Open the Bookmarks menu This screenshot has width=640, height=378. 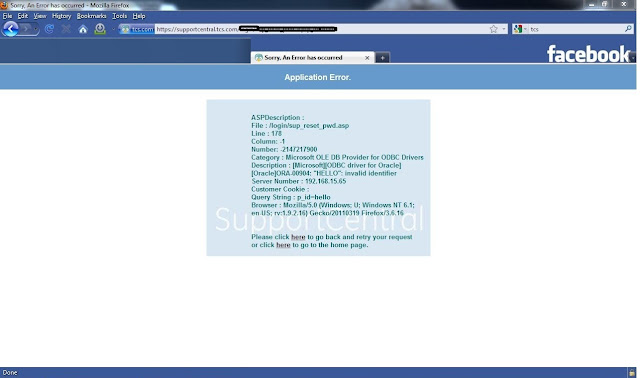(x=91, y=16)
